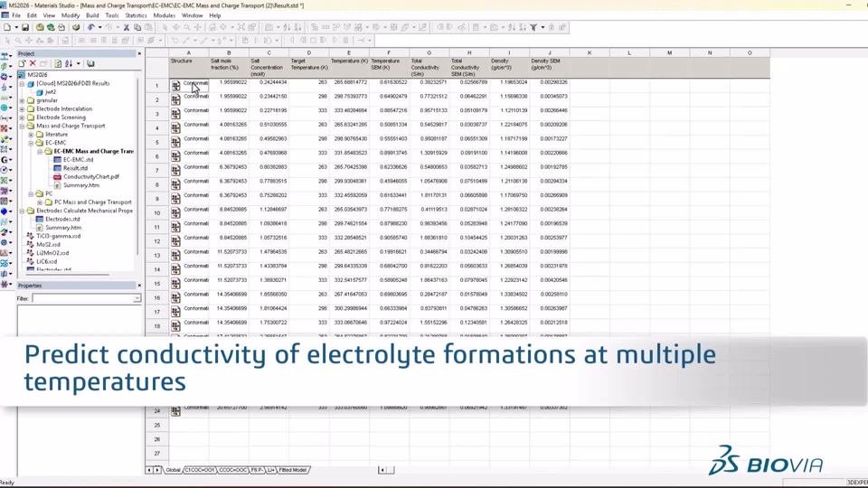
Task: Switch to the Global sheet tab
Action: tap(174, 470)
